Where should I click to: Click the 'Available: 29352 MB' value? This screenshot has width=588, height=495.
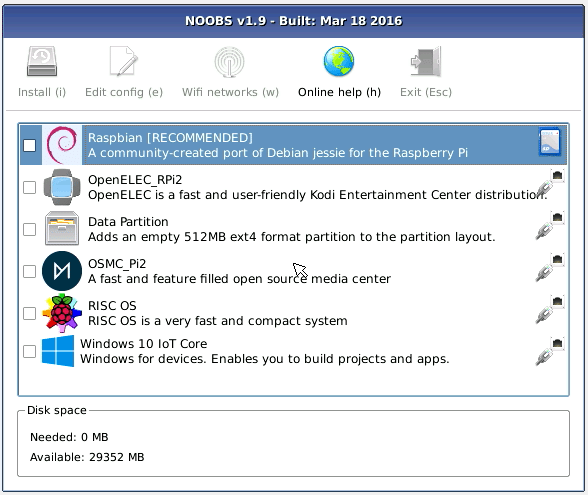coord(87,457)
